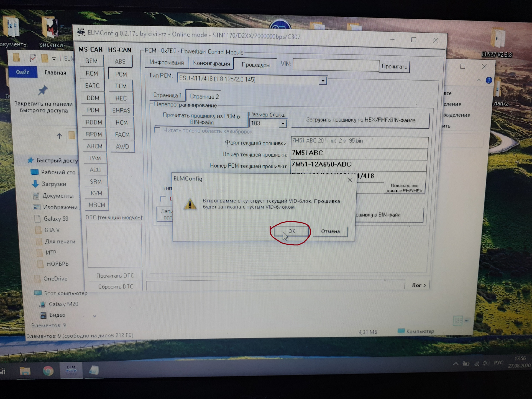Open Загрузки in Explorer sidebar

click(x=54, y=184)
